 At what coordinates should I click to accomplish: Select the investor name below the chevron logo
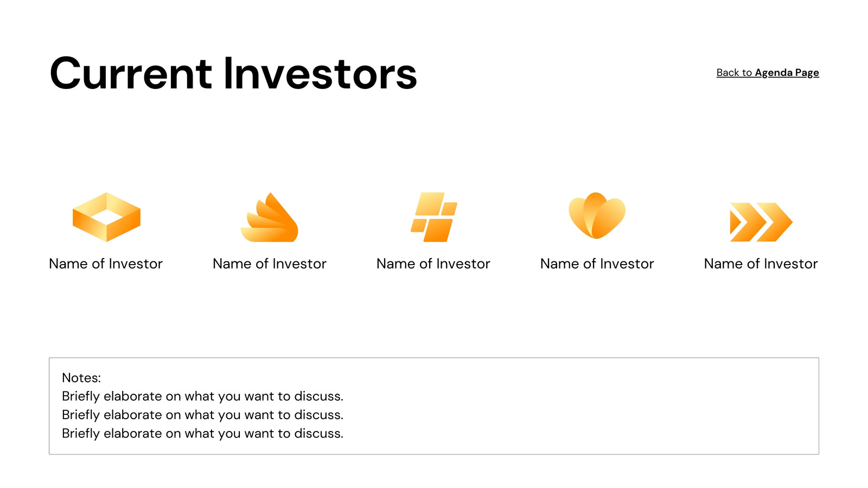click(761, 264)
